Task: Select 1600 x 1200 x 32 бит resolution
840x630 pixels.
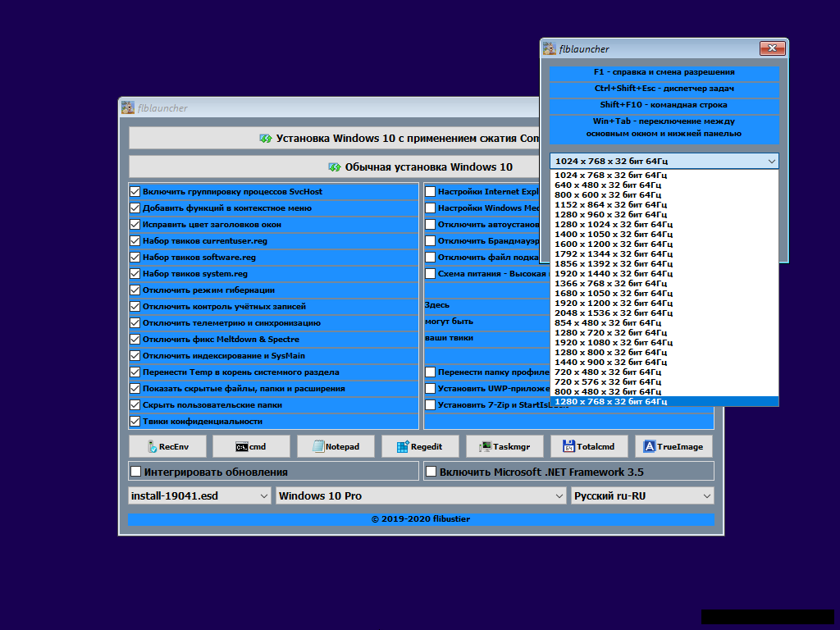Action: click(x=664, y=244)
